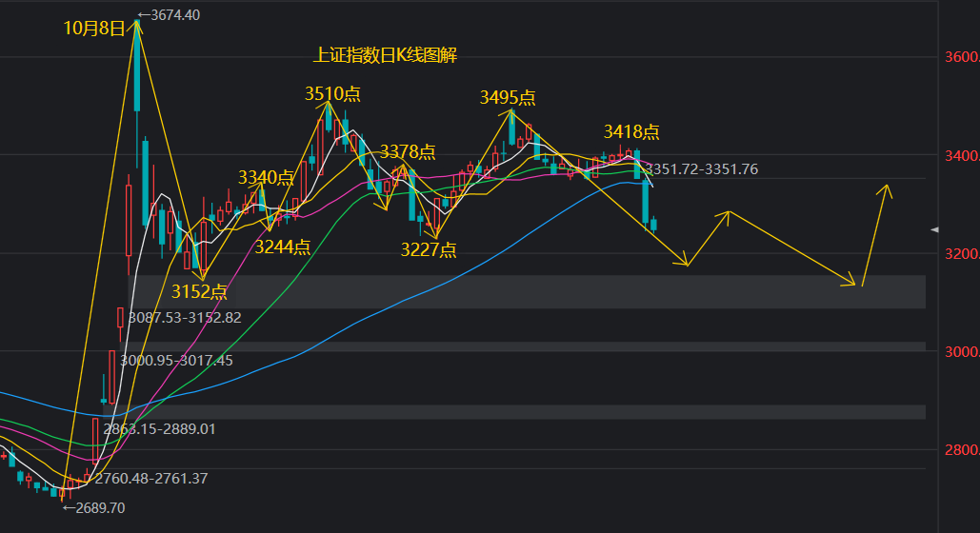This screenshot has height=533, width=980.
Task: Click the 3600 price axis label
Action: 962,57
